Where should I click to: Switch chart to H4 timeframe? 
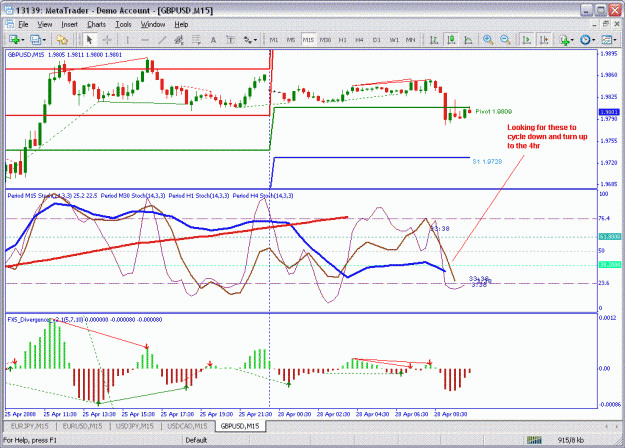coord(359,40)
